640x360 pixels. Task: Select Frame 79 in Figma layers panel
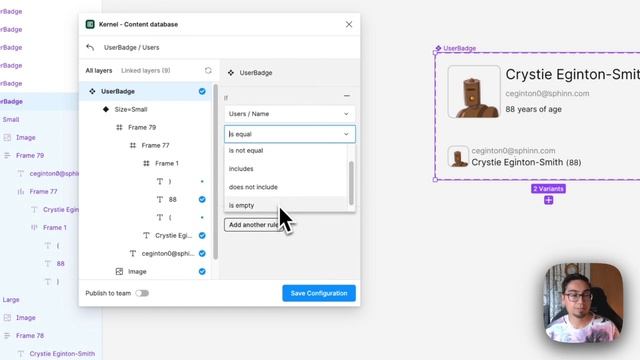click(30, 156)
